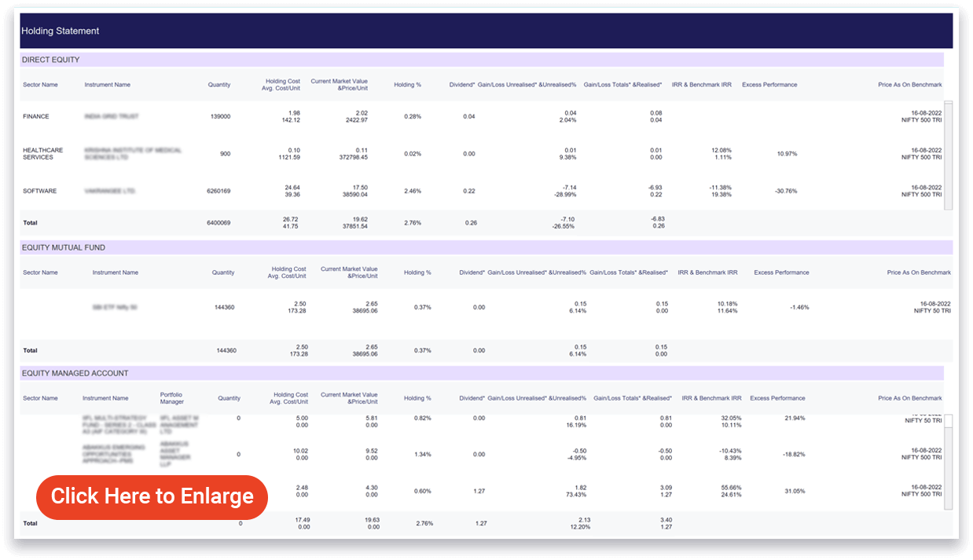973x560 pixels.
Task: Click holding percentage '0.60%'
Action: (x=422, y=491)
